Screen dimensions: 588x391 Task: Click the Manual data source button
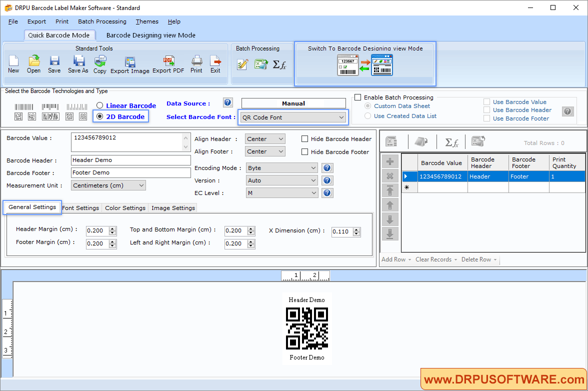(x=293, y=103)
